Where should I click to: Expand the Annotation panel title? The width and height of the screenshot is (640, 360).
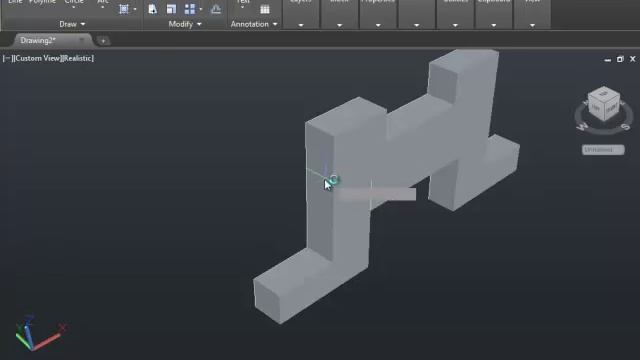pyautogui.click(x=254, y=24)
